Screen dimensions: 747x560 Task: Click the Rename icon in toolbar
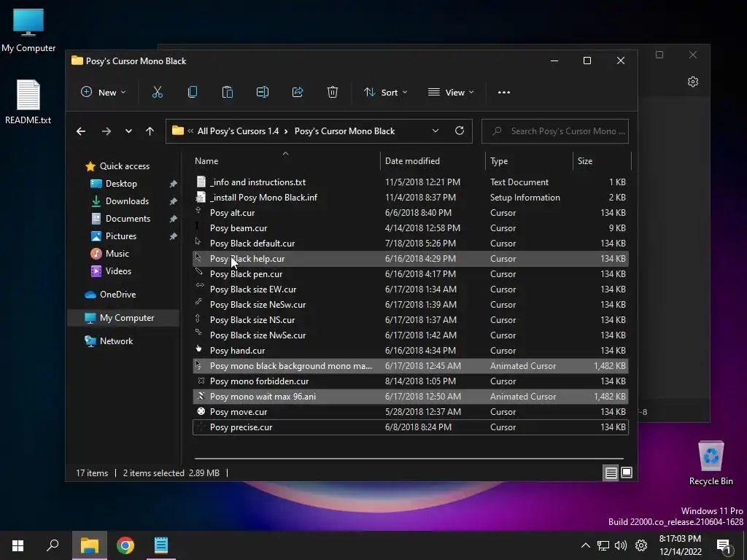click(x=263, y=92)
